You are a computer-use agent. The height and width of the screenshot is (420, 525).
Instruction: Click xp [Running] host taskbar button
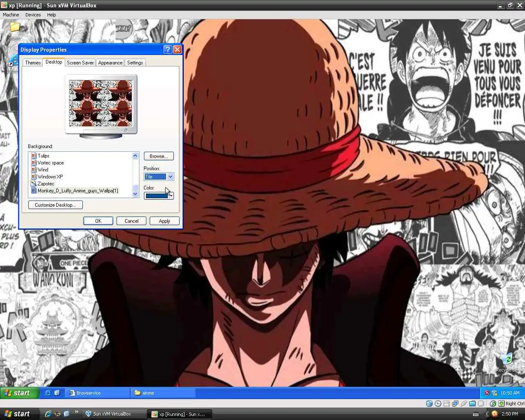tap(180, 414)
